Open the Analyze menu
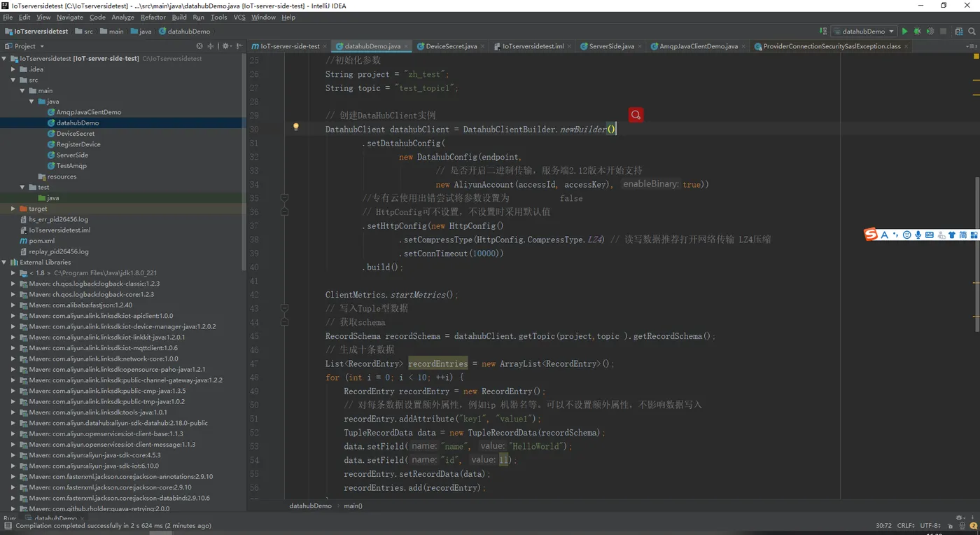The height and width of the screenshot is (535, 980). point(122,18)
